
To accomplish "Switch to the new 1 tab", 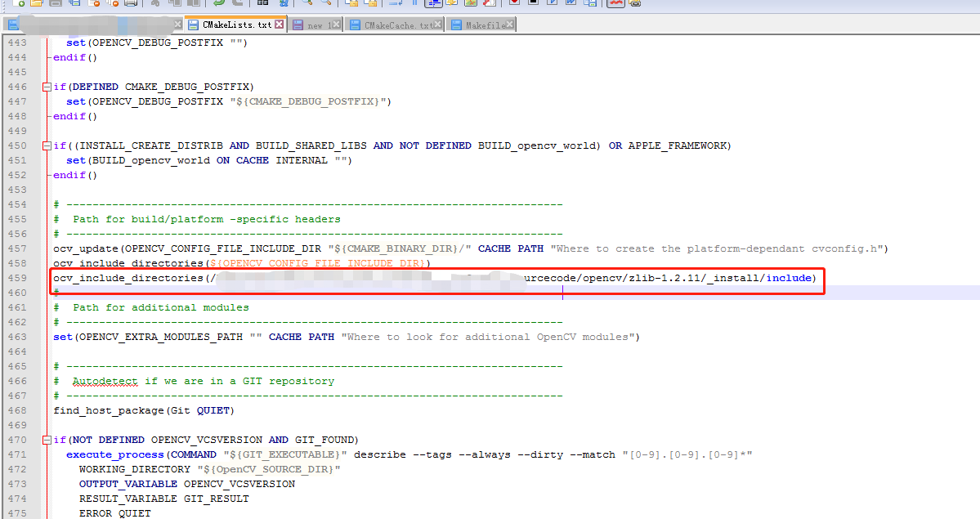I will [x=315, y=25].
